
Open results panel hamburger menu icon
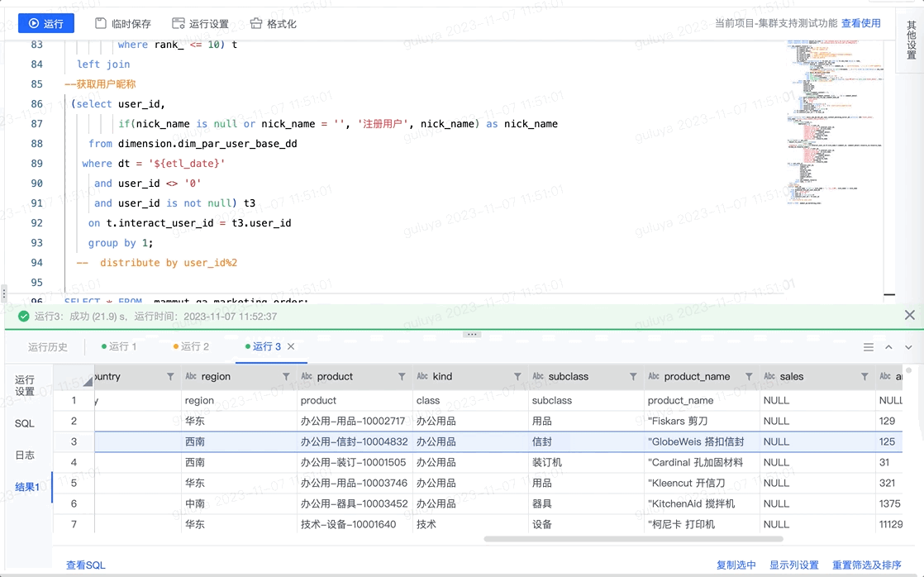pos(868,347)
